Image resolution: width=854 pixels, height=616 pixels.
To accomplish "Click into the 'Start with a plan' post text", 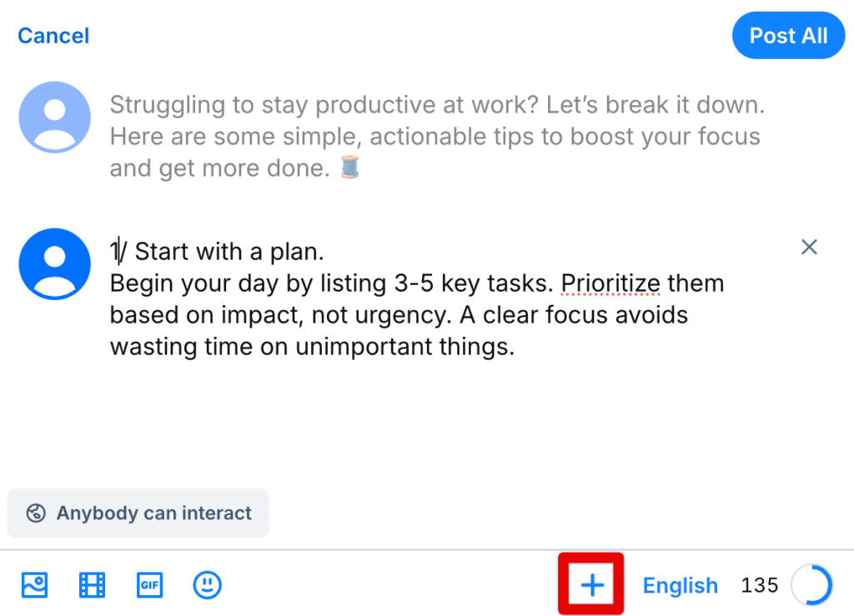I will click(417, 298).
